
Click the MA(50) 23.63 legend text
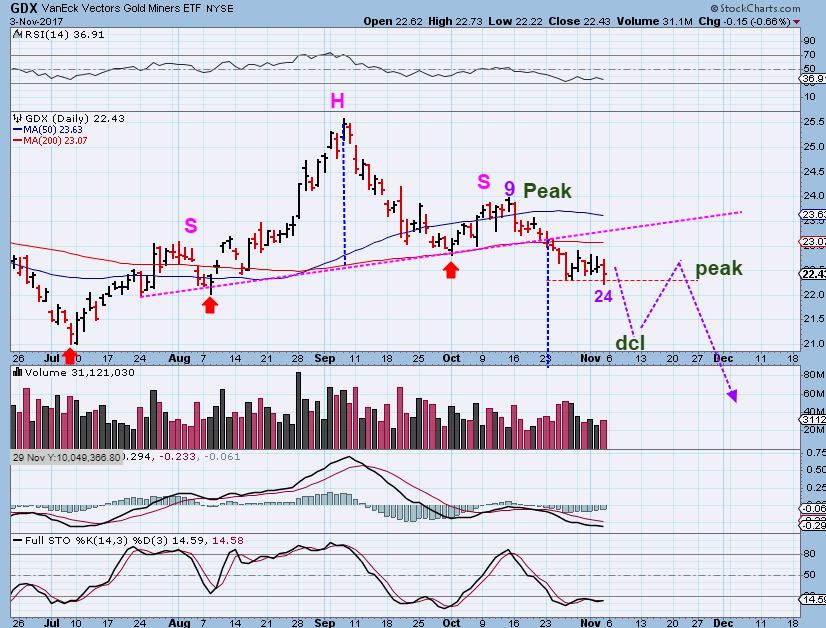(53, 130)
